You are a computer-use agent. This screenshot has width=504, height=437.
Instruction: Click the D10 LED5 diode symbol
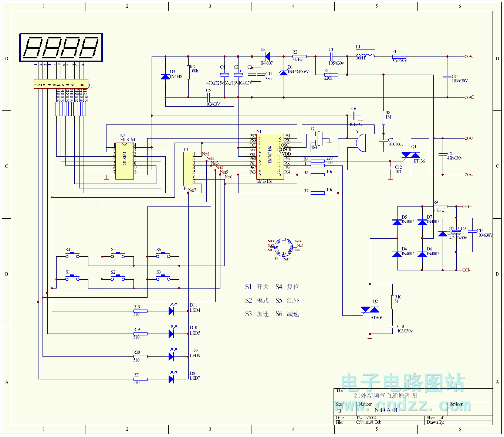click(172, 333)
